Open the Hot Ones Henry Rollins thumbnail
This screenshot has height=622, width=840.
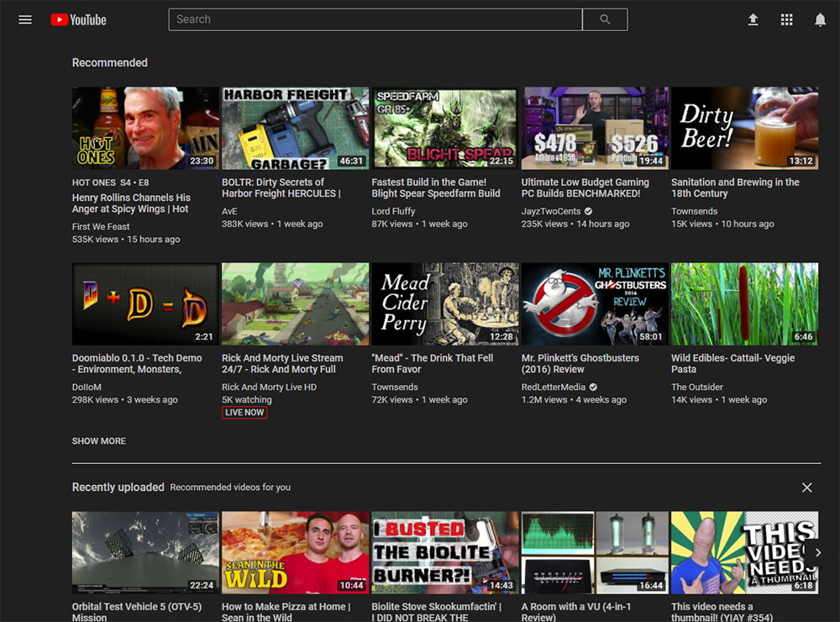tap(145, 128)
